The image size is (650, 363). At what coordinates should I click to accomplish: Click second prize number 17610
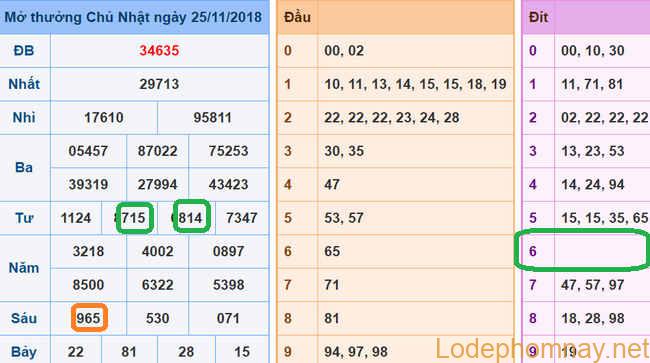tap(104, 118)
